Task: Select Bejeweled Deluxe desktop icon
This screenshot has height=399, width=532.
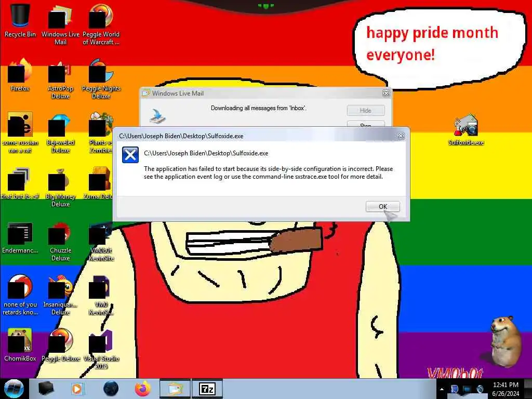Action: (60, 132)
